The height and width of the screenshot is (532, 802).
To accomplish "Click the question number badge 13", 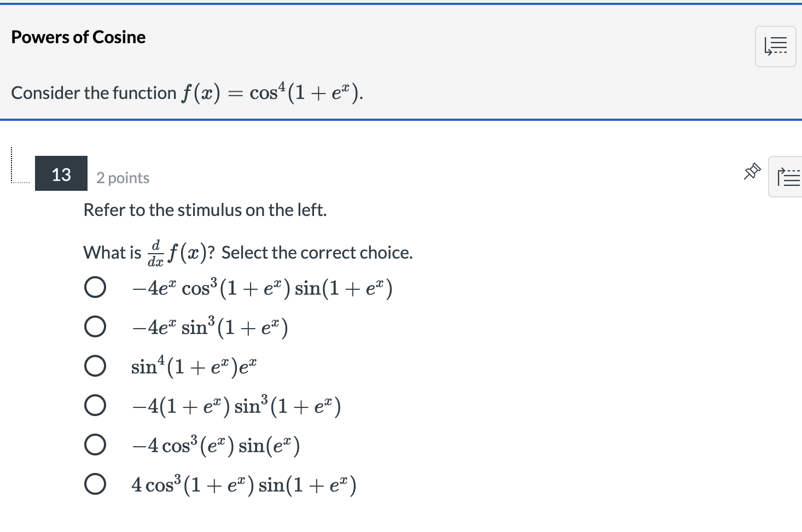I will click(61, 174).
